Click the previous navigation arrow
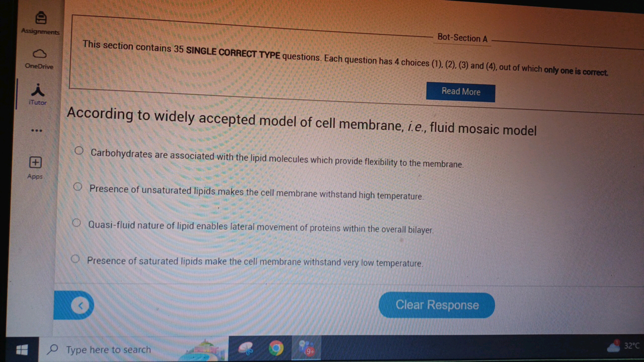Image resolution: width=644 pixels, height=362 pixels. pos(81,305)
